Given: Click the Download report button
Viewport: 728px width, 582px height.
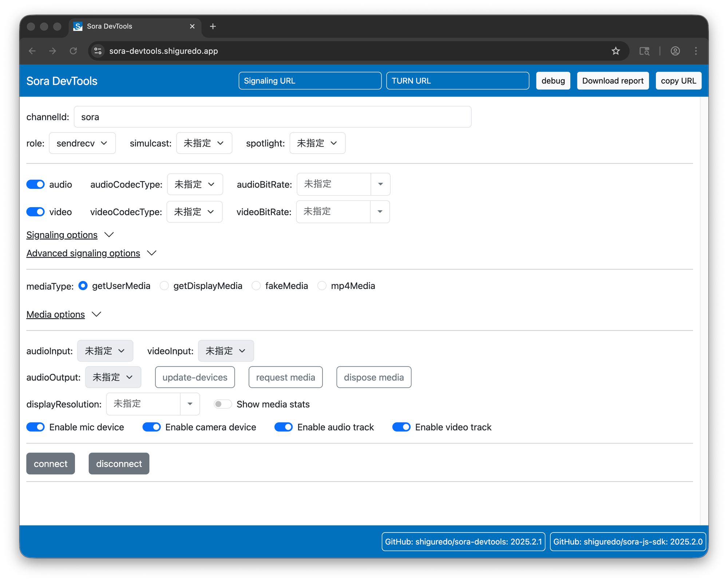Looking at the screenshot, I should [x=613, y=81].
